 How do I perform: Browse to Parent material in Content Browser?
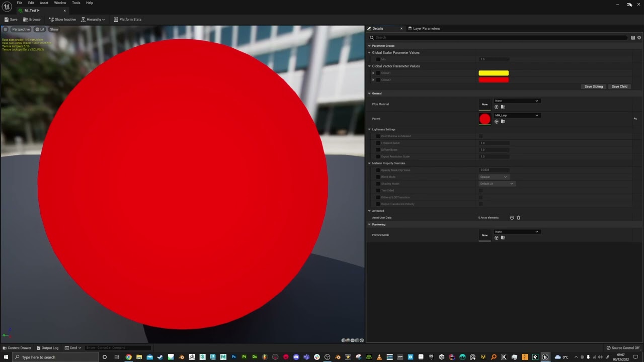(503, 122)
